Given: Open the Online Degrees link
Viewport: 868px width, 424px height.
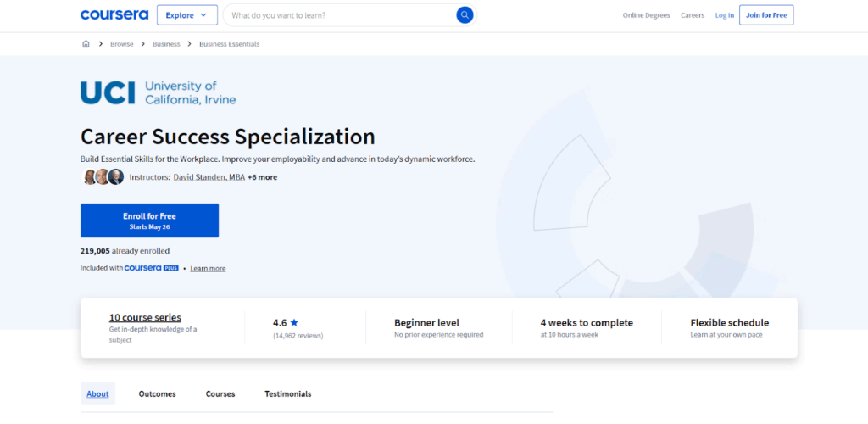Looking at the screenshot, I should click(x=646, y=15).
